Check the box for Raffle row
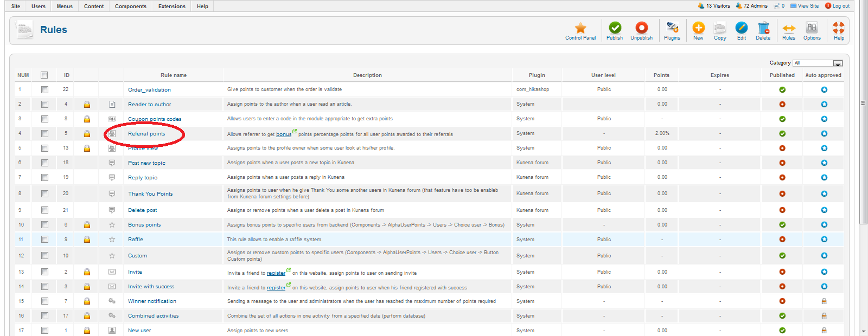This screenshot has height=336, width=868. [x=44, y=239]
